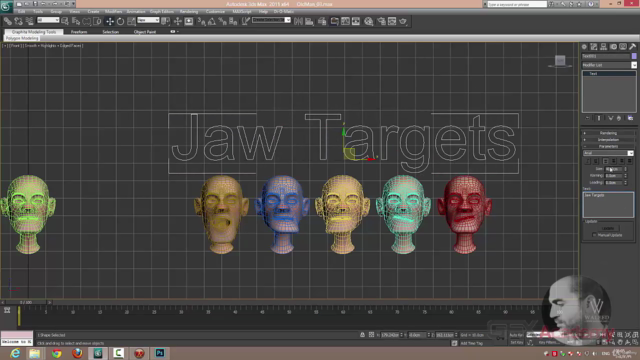Open the reference coordinate system dropdown
This screenshot has height=360, width=640.
click(x=148, y=20)
